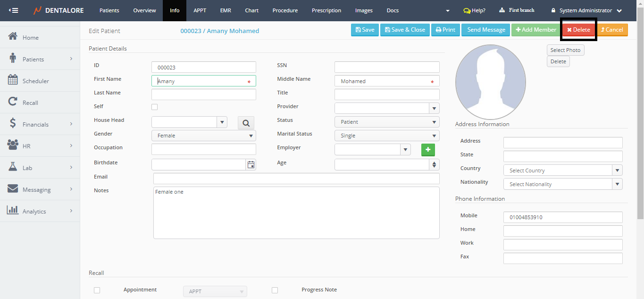Expand the Marital Status dropdown
This screenshot has height=299, width=644.
point(386,136)
